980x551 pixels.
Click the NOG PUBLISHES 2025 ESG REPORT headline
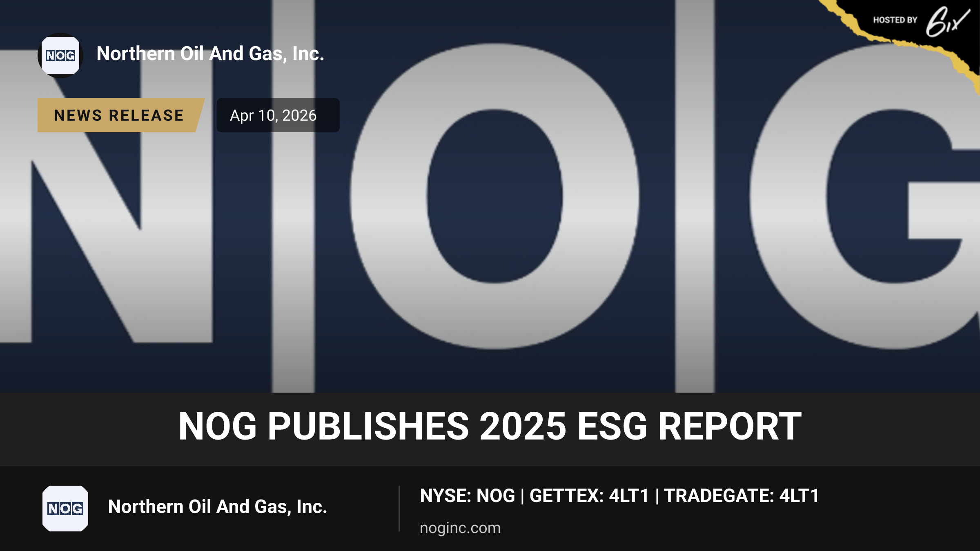click(x=490, y=426)
